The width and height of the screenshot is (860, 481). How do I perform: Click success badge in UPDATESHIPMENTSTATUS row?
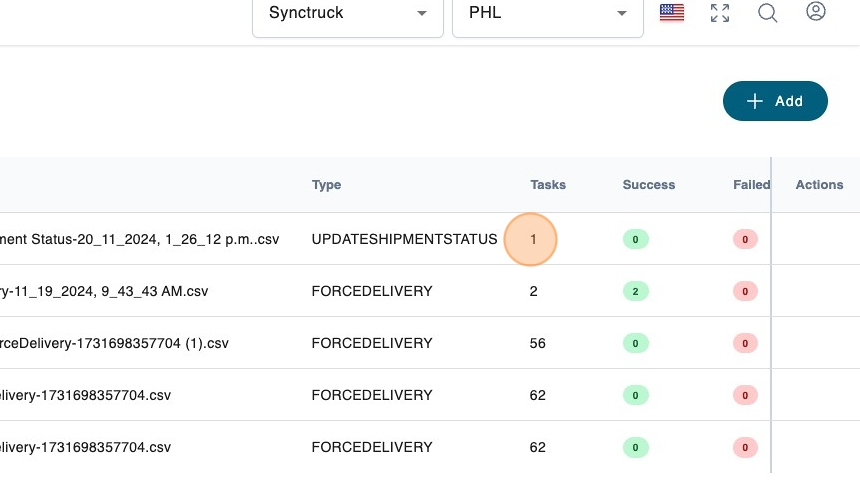coord(634,240)
